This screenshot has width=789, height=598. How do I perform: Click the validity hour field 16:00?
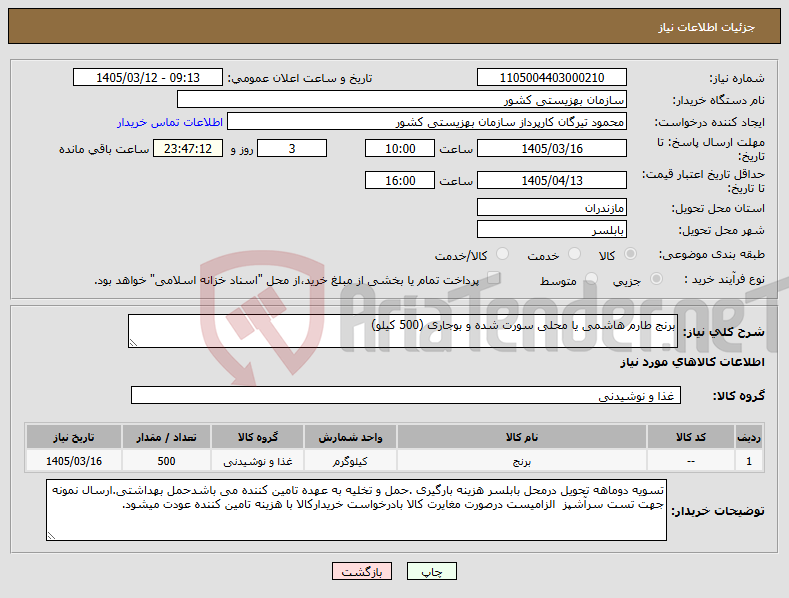[400, 180]
